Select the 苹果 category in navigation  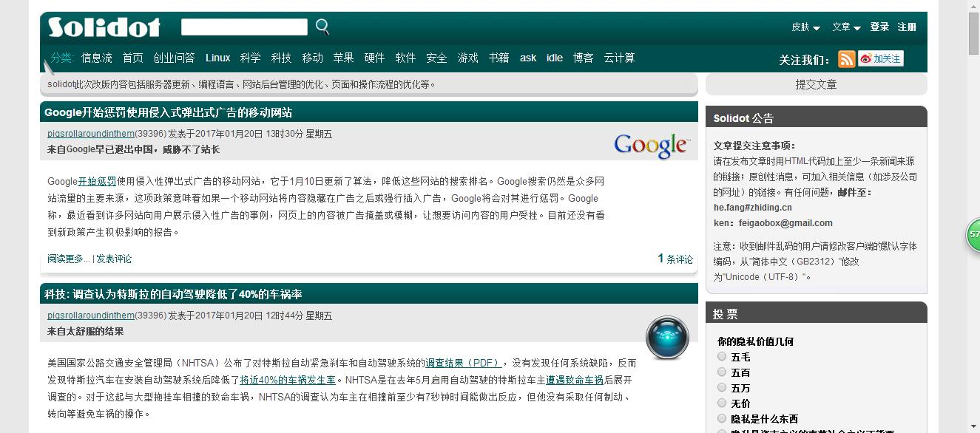343,58
